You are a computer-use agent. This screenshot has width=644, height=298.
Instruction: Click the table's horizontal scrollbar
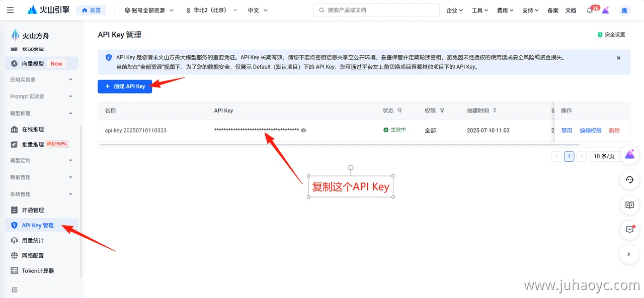pyautogui.click(x=339, y=145)
